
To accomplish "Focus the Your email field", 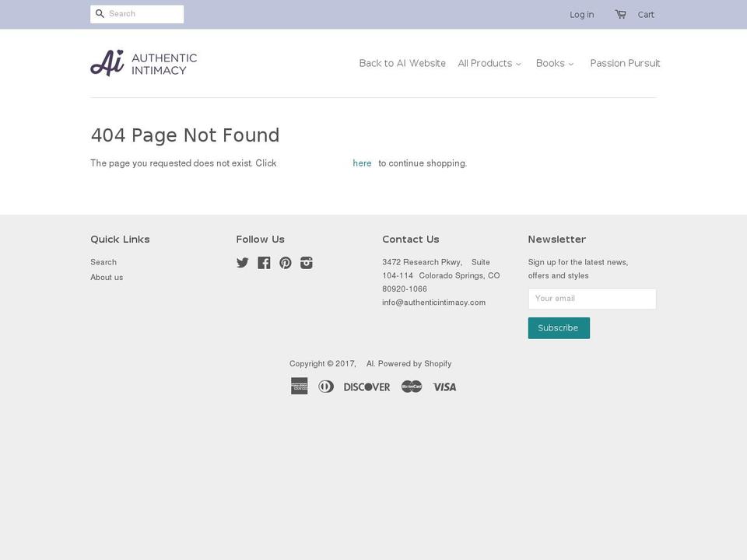I will [x=591, y=299].
